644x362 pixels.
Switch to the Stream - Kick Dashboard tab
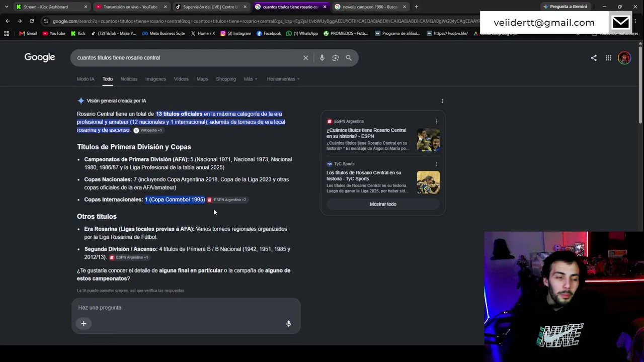pos(51,7)
